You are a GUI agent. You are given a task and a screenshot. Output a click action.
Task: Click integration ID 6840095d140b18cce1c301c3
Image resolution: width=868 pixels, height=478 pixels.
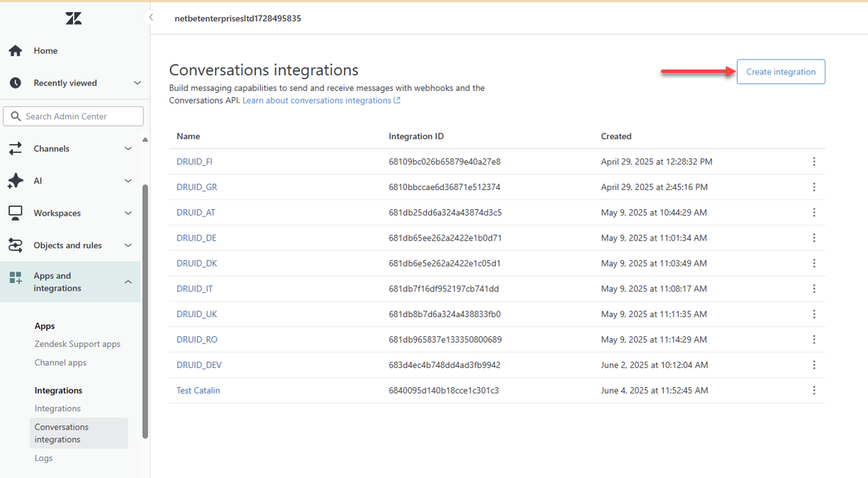pos(444,390)
